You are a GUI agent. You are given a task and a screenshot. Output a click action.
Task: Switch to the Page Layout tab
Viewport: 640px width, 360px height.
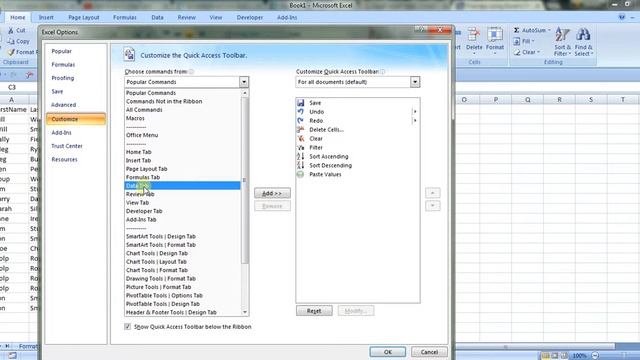click(x=84, y=18)
